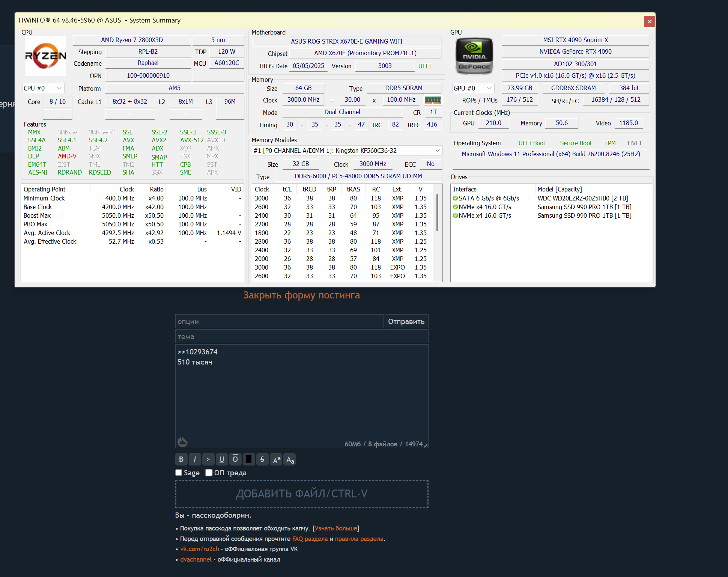The image size is (728, 577).
Task: Apply superscript formatting button
Action: point(277,459)
